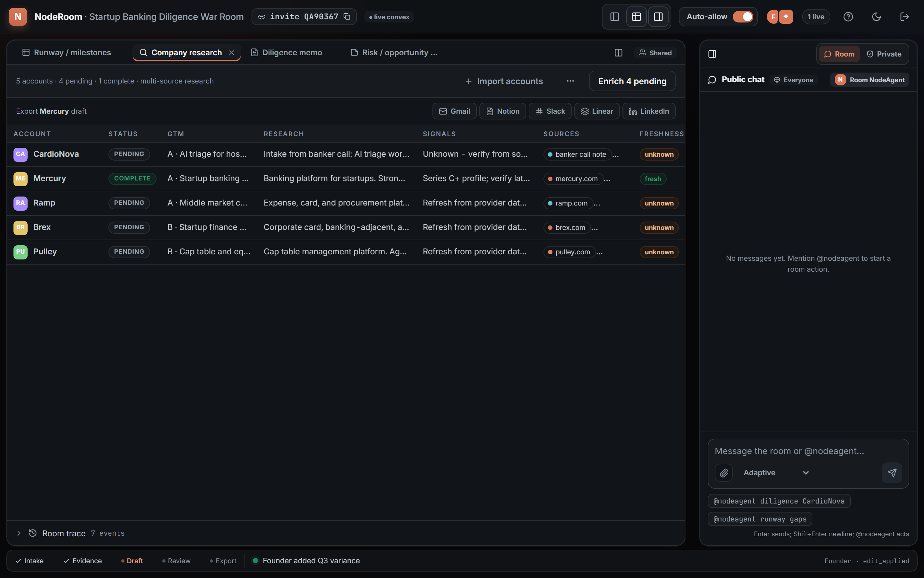Select the Pulley account name
Viewport: 924px width, 578px height.
tap(45, 252)
